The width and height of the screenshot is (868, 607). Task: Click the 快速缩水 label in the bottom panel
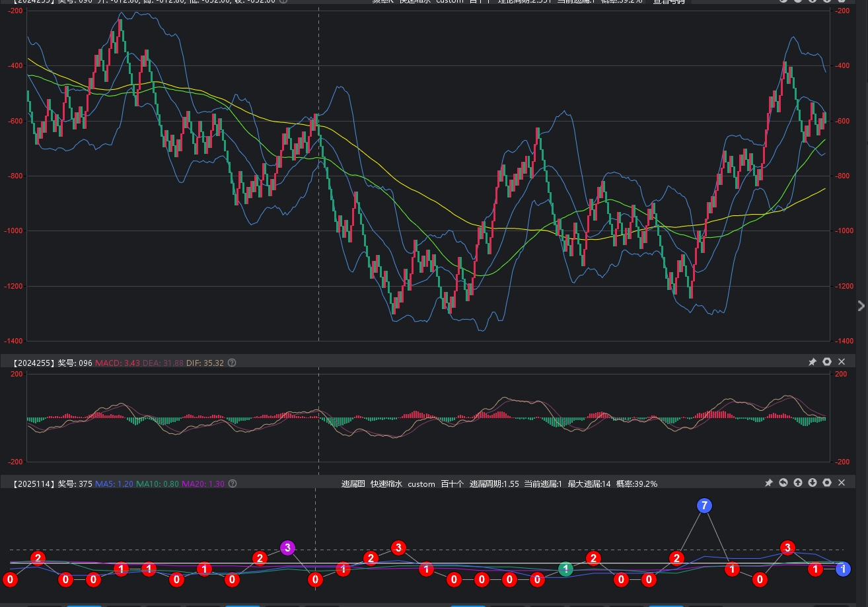pos(386,484)
